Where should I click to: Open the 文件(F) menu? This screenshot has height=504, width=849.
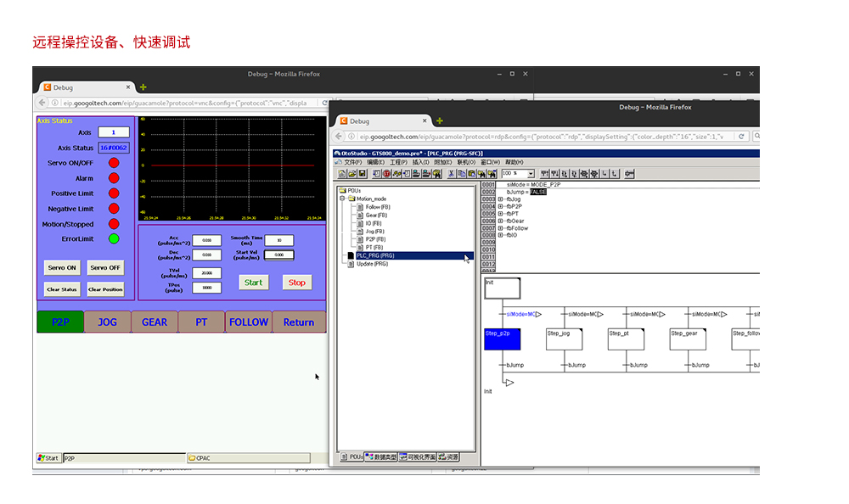[x=352, y=162]
